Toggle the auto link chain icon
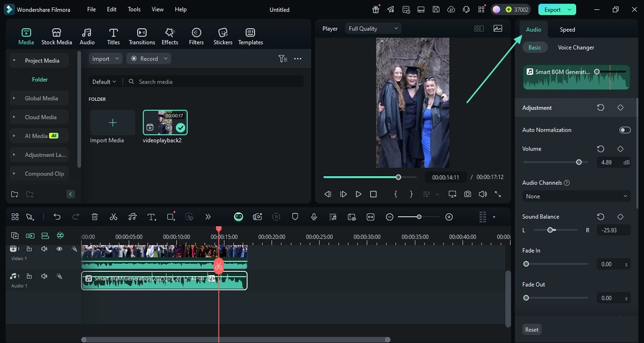This screenshot has height=343, width=644. tap(30, 236)
